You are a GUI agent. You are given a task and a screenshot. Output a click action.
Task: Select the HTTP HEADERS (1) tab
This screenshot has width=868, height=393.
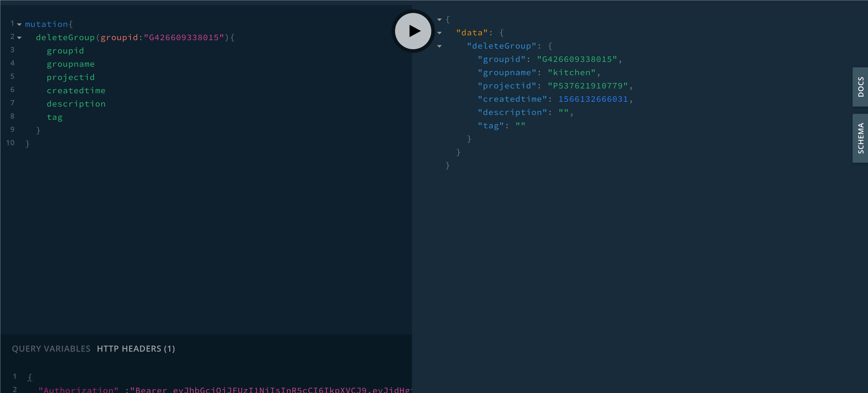[136, 349]
